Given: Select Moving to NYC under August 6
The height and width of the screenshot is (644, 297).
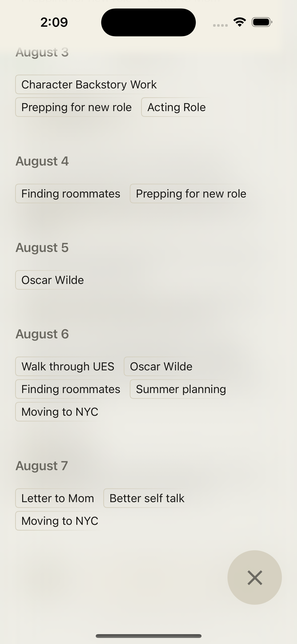Looking at the screenshot, I should [x=60, y=412].
